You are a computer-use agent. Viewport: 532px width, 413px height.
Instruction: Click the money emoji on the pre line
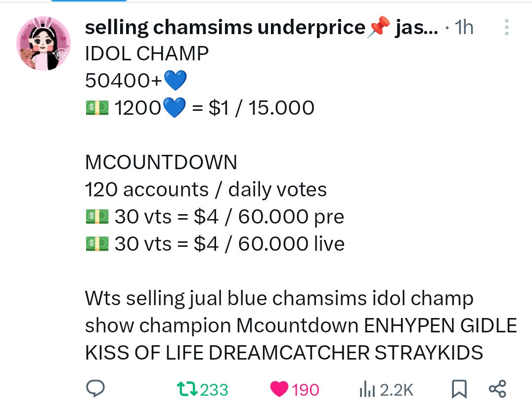pos(97,217)
